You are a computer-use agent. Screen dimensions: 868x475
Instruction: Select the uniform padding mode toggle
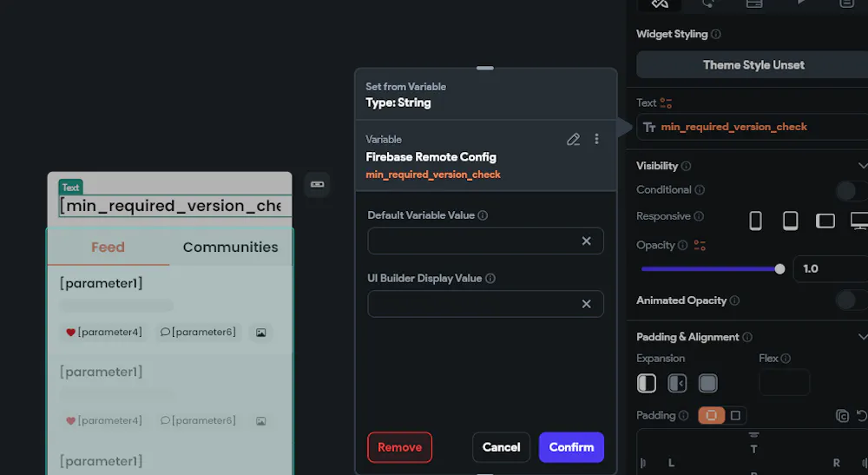pos(711,415)
